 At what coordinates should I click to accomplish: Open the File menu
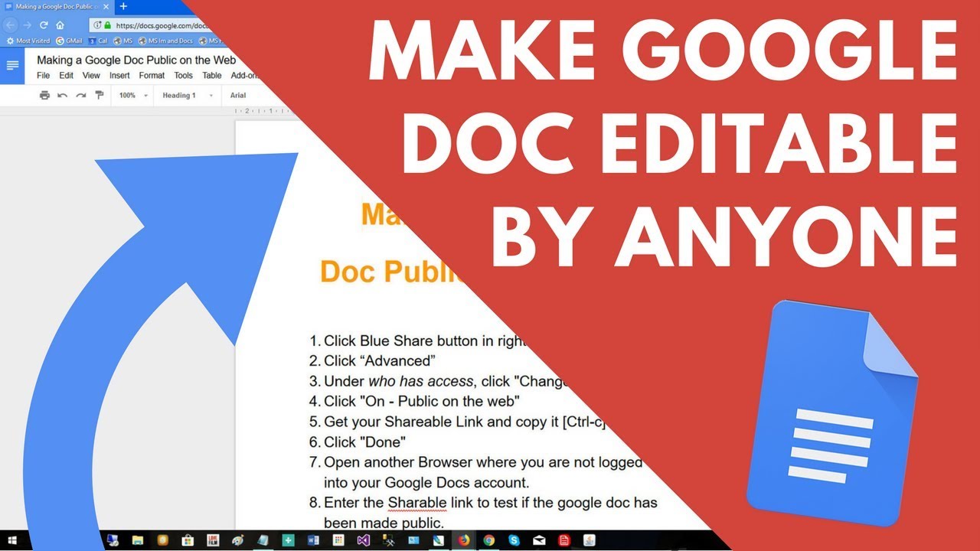(44, 76)
